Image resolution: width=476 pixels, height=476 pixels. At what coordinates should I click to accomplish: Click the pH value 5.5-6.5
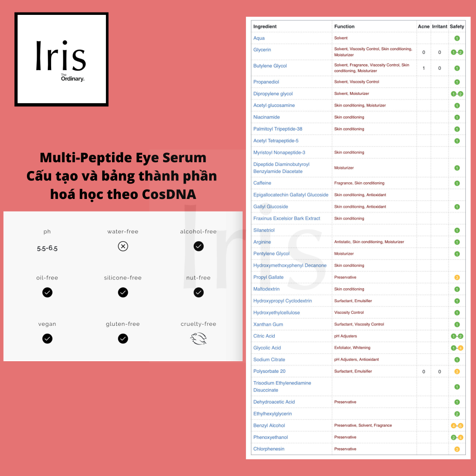47,248
